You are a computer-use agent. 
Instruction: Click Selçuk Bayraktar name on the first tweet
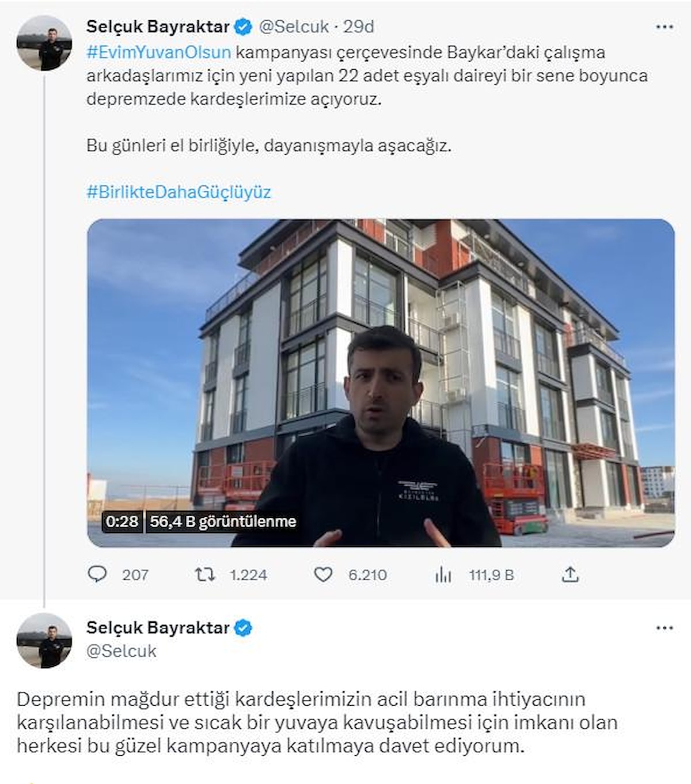pos(158,26)
